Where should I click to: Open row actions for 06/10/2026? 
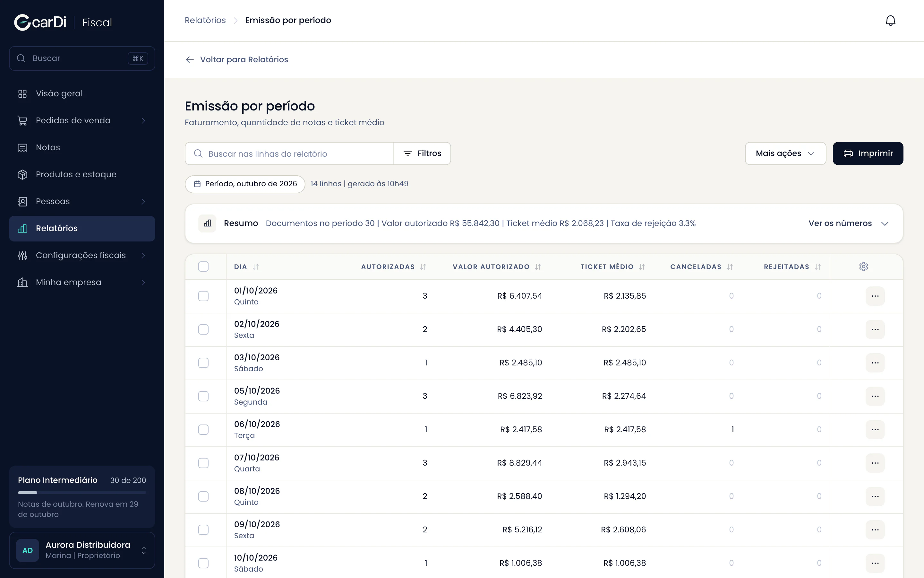tap(875, 430)
